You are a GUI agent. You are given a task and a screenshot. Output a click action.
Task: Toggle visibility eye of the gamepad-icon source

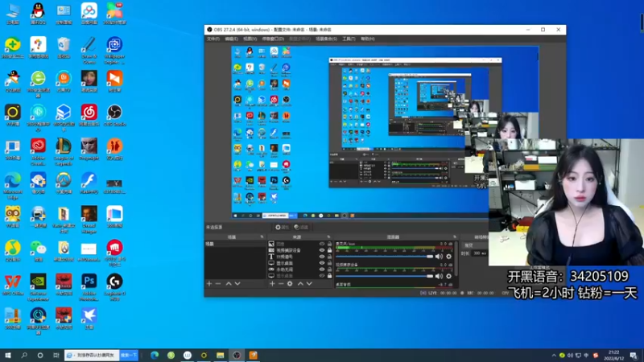[322, 269]
